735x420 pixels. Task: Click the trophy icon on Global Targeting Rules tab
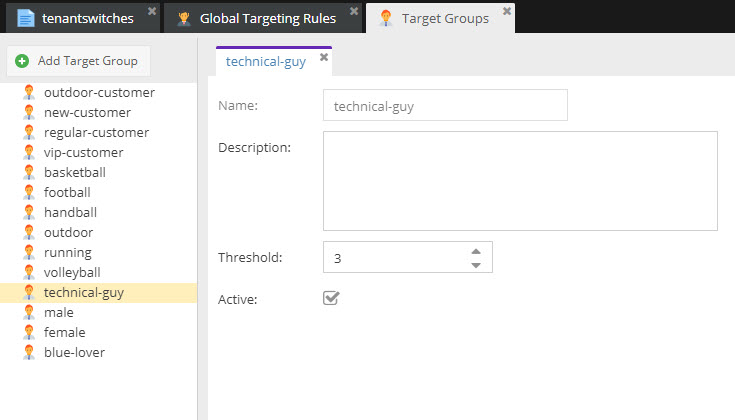point(184,18)
